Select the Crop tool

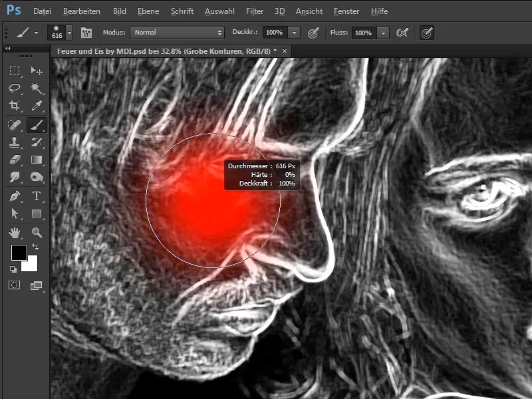click(x=14, y=106)
